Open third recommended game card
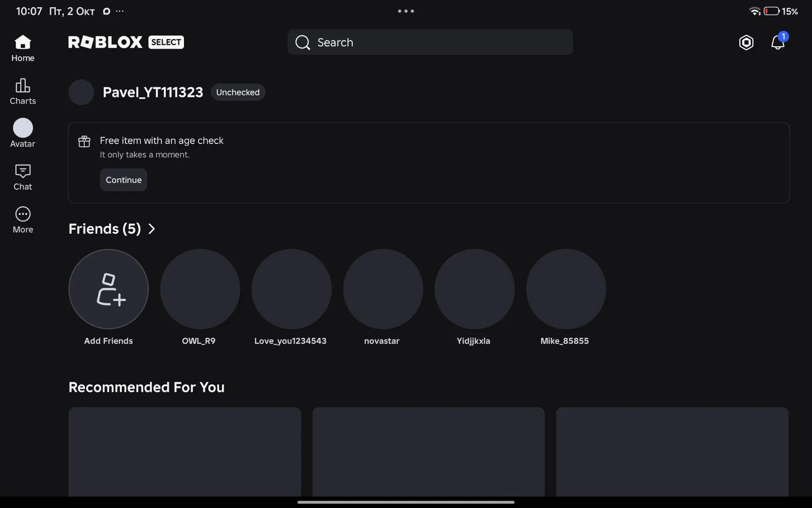The width and height of the screenshot is (812, 508). (672, 452)
